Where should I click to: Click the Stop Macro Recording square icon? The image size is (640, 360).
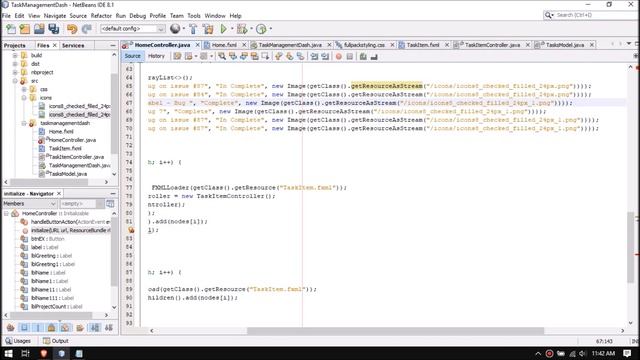tap(350, 56)
